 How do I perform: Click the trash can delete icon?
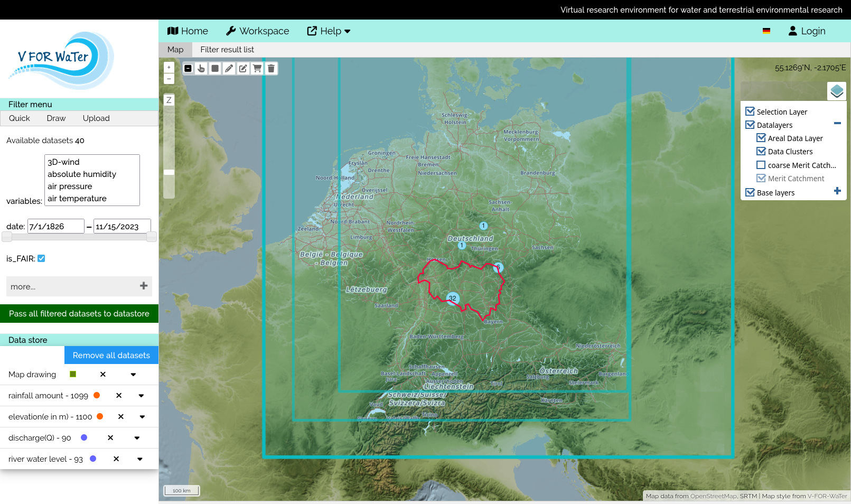pos(271,69)
